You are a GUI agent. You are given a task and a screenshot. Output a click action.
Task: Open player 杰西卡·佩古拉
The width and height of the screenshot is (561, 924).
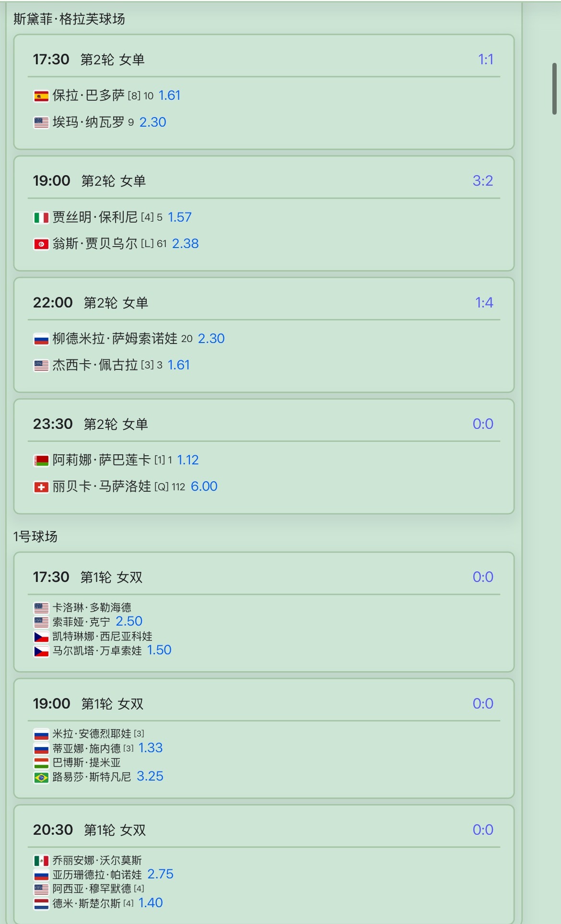pyautogui.click(x=95, y=365)
